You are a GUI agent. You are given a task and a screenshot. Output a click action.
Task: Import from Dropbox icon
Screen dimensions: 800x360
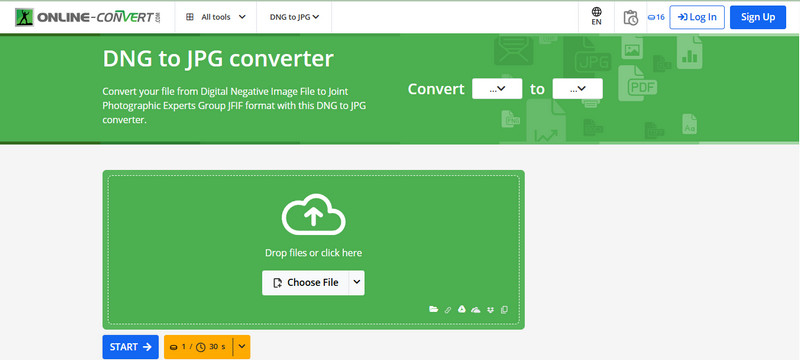pos(490,310)
